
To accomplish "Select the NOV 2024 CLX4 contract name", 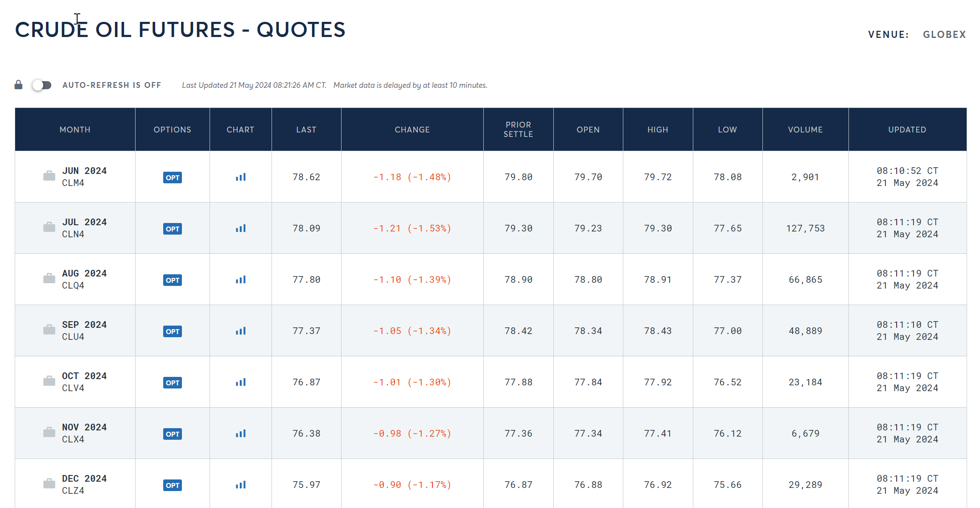I will (x=84, y=433).
